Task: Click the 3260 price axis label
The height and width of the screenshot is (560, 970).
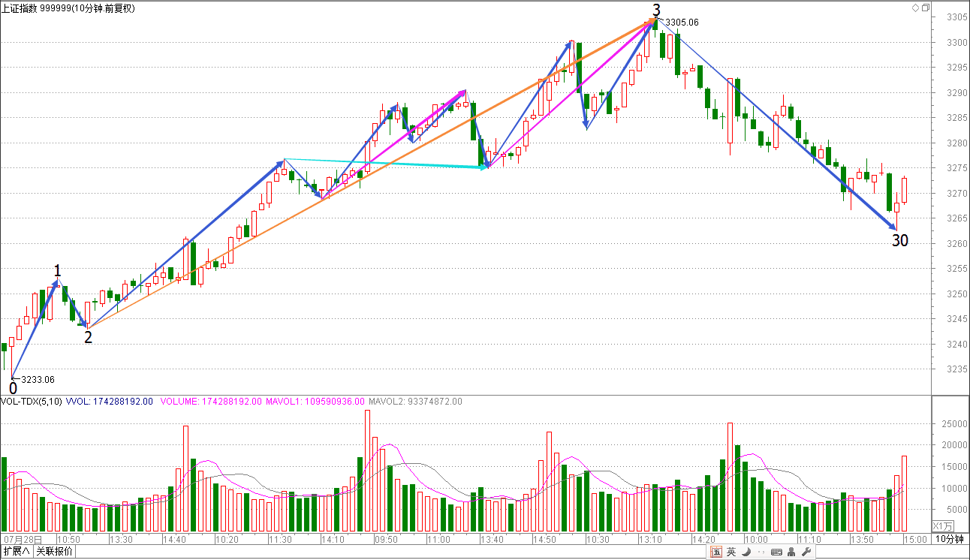Action: [x=958, y=244]
